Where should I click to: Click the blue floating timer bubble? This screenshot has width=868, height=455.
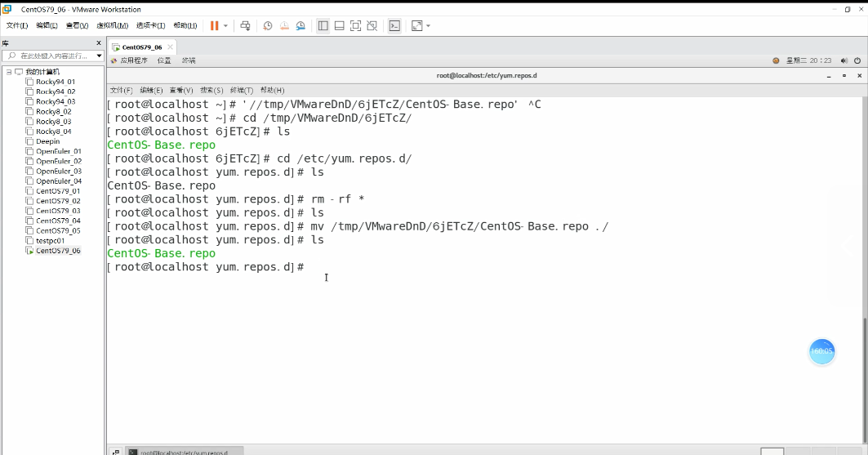point(821,351)
